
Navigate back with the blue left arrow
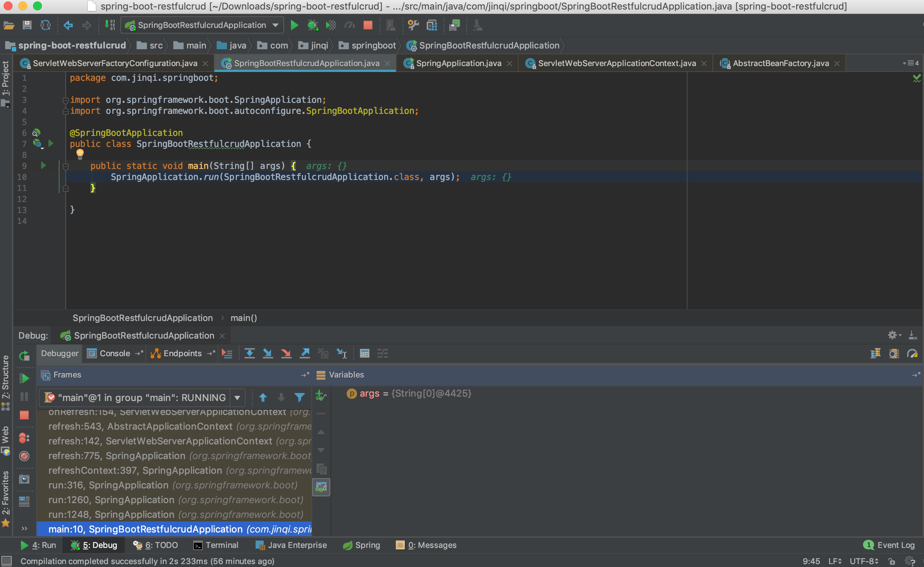click(68, 25)
